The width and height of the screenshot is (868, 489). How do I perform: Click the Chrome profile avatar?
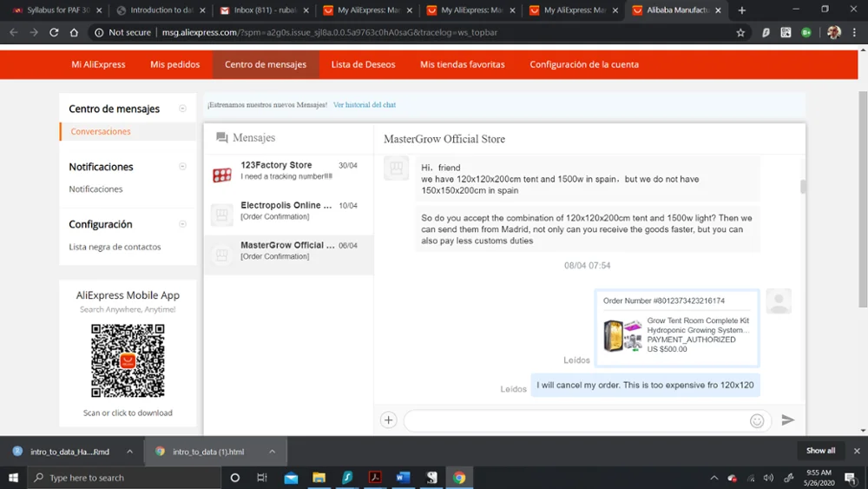tap(833, 33)
